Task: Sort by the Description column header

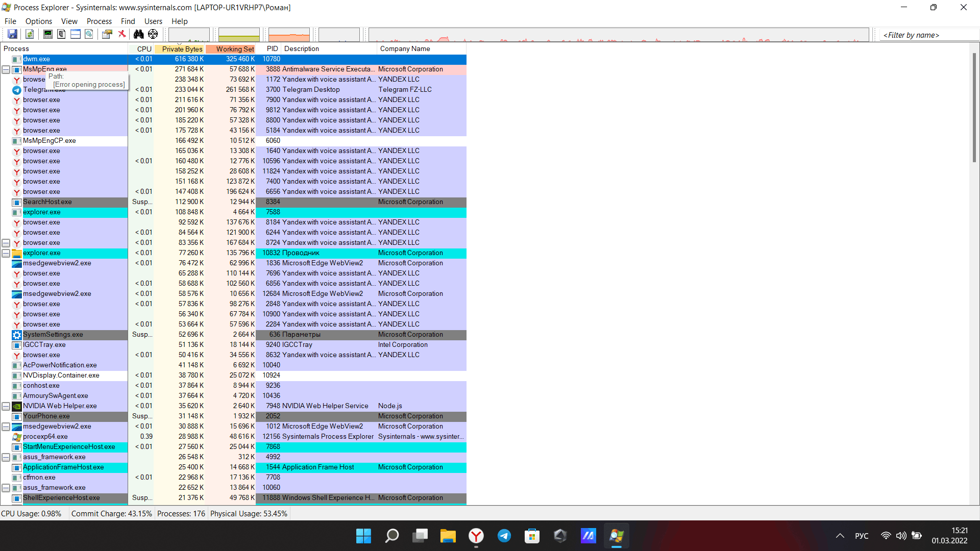Action: tap(329, 49)
